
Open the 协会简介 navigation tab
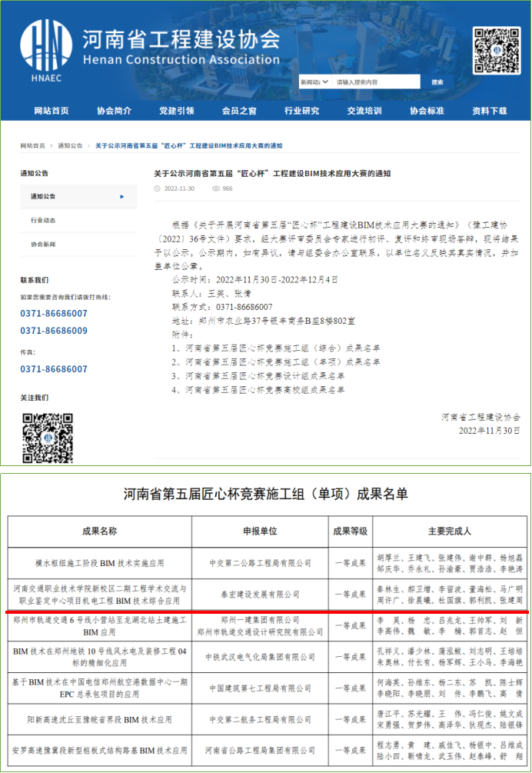tap(114, 111)
